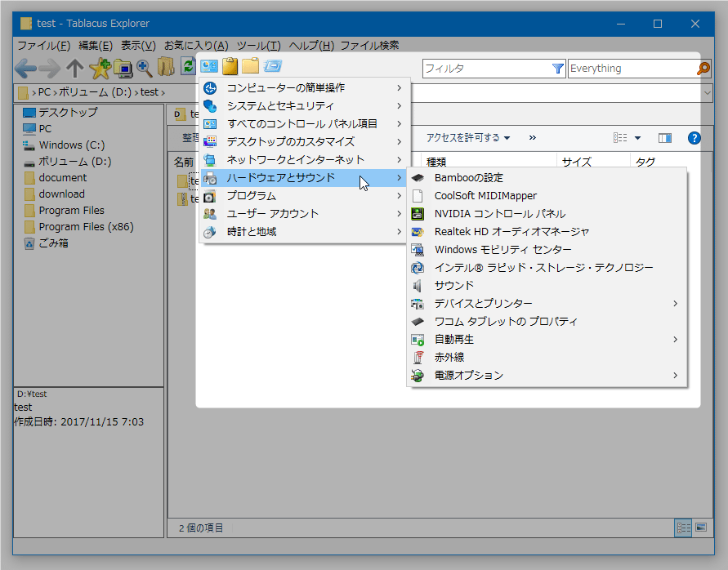The height and width of the screenshot is (570, 728).
Task: Expand the デバイスとプリンター submenu arrow
Action: [676, 304]
